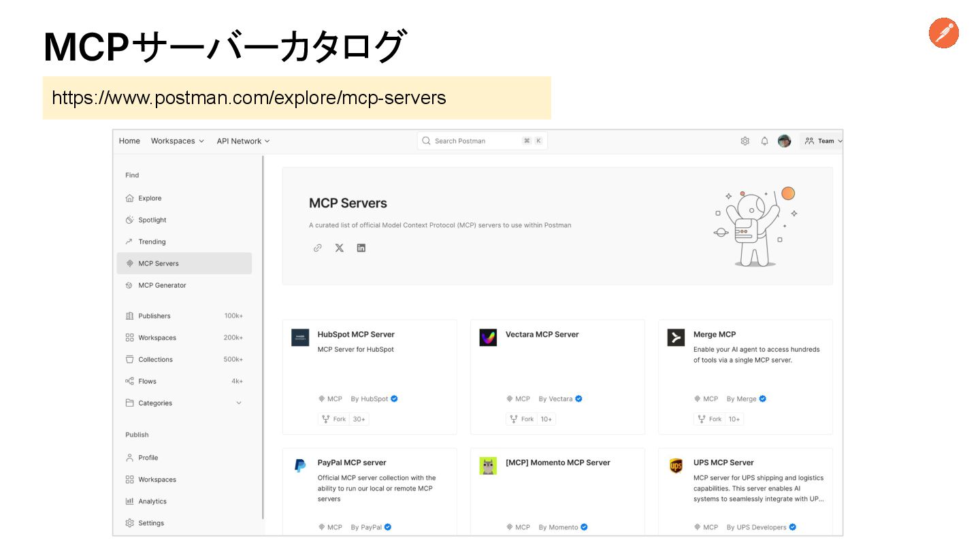Click the HubSpot MCP Server logo
Viewport: 980px width, 551px height.
tap(300, 337)
